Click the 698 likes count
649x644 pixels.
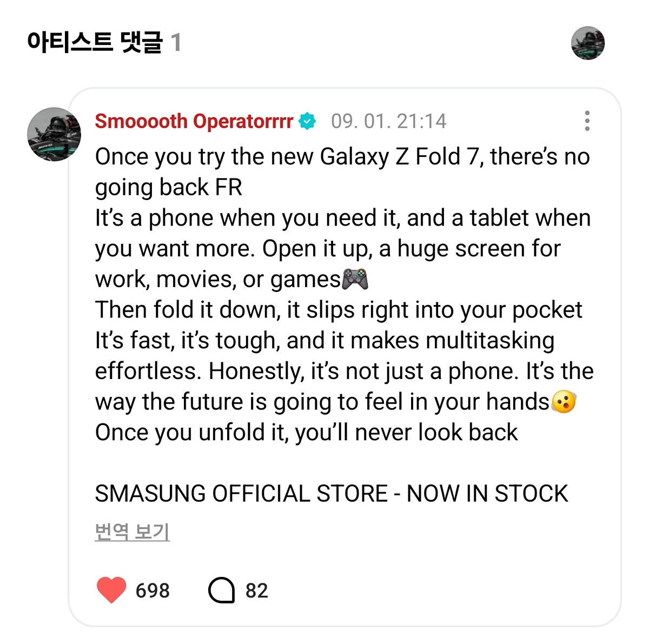click(153, 590)
